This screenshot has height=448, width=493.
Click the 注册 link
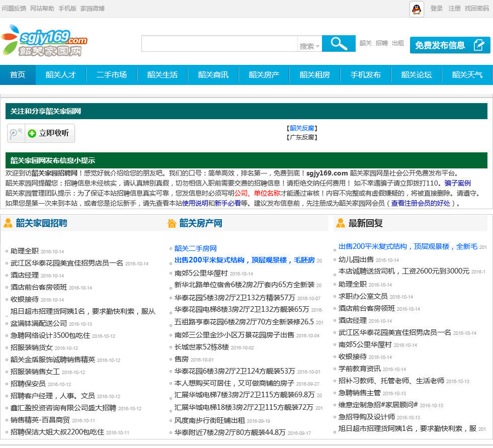tap(454, 9)
